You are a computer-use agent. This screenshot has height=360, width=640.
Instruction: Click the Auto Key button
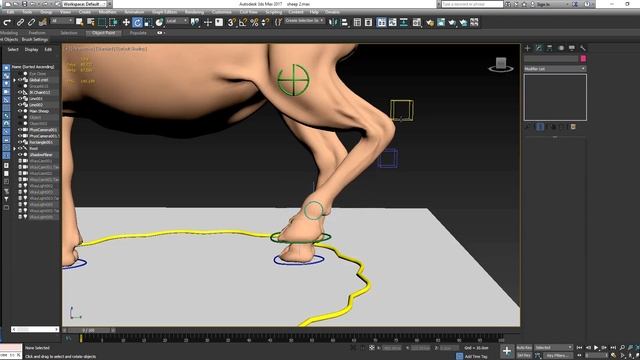524,348
